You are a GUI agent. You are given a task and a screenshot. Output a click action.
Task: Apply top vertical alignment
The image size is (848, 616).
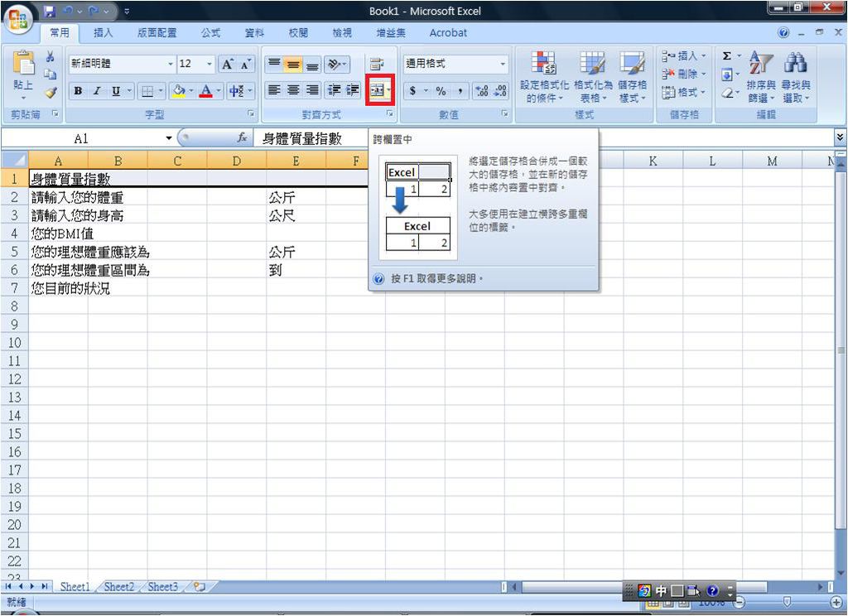(274, 65)
